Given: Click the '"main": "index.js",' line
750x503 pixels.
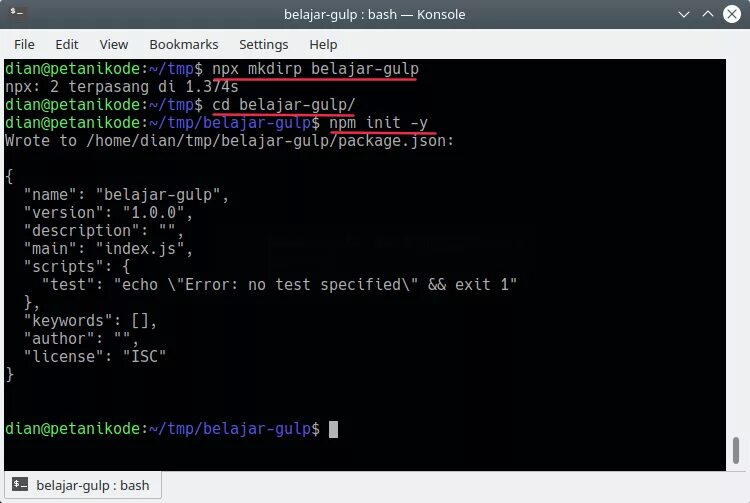Looking at the screenshot, I should pyautogui.click(x=108, y=249).
